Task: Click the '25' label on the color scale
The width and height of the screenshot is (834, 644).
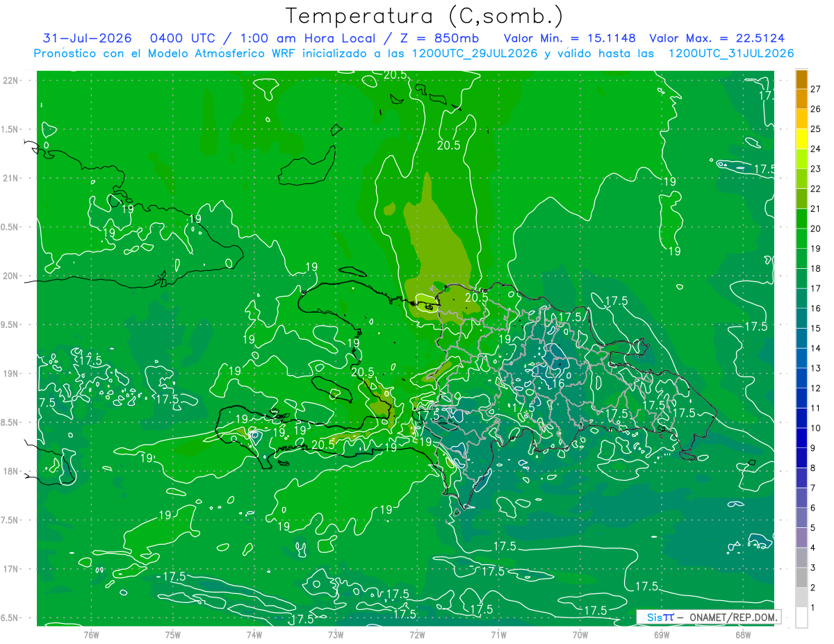Action: coord(816,129)
